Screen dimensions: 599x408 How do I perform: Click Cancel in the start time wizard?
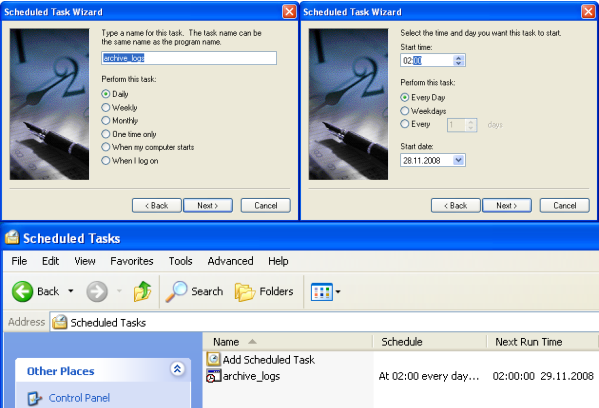click(565, 206)
